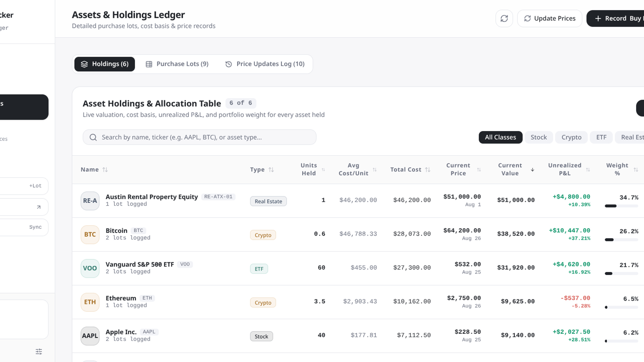The width and height of the screenshot is (644, 362).
Task: Click Update Prices button
Action: pos(550,18)
